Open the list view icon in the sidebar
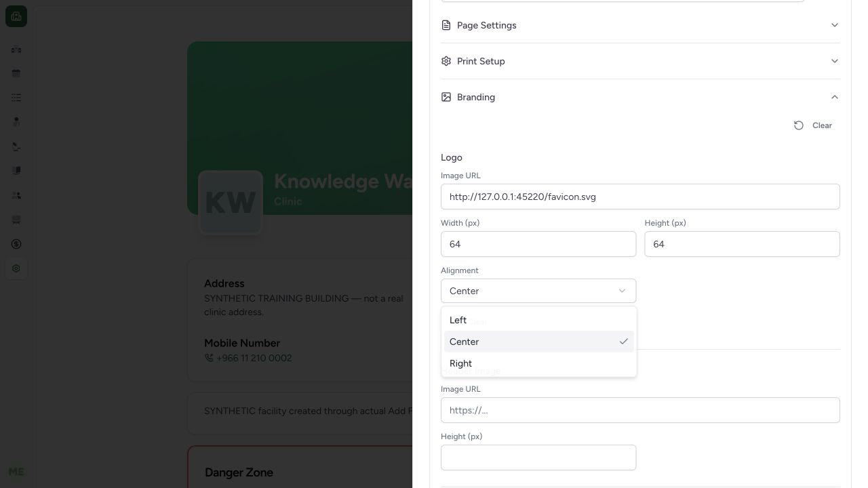Image resolution: width=868 pixels, height=488 pixels. [16, 98]
